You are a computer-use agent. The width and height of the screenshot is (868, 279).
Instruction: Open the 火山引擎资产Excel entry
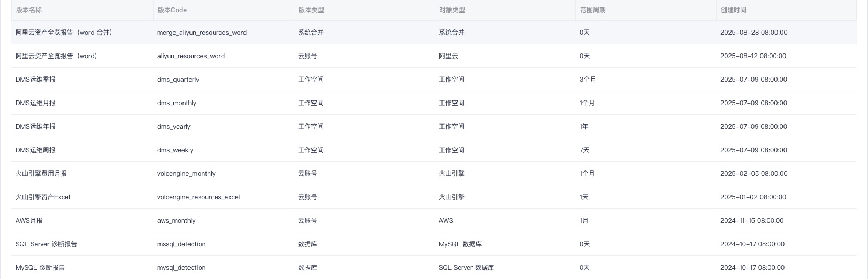pyautogui.click(x=43, y=197)
